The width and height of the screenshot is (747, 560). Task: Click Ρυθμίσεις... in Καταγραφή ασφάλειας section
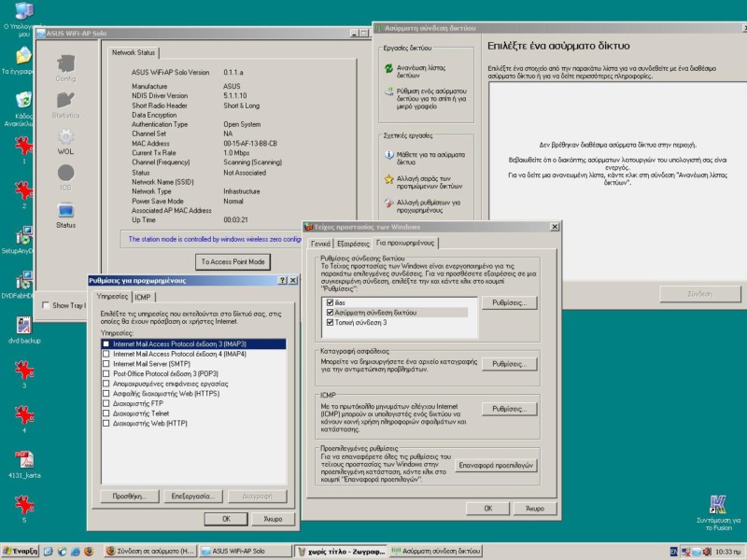(509, 364)
